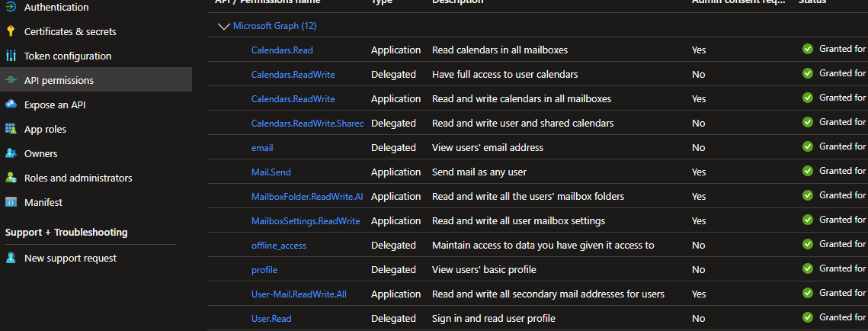Click green check icon in email row
The image size is (868, 331).
pos(808,146)
